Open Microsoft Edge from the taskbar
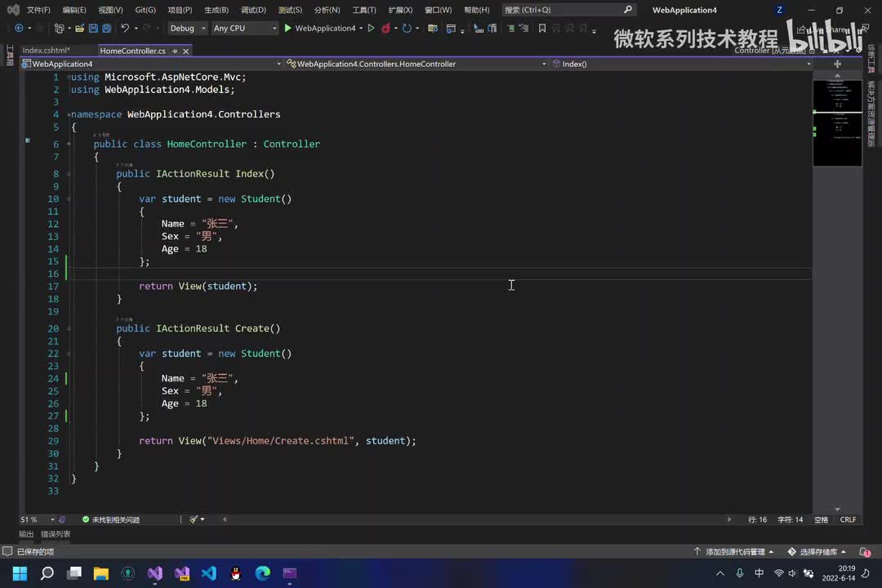The height and width of the screenshot is (588, 882). click(263, 573)
